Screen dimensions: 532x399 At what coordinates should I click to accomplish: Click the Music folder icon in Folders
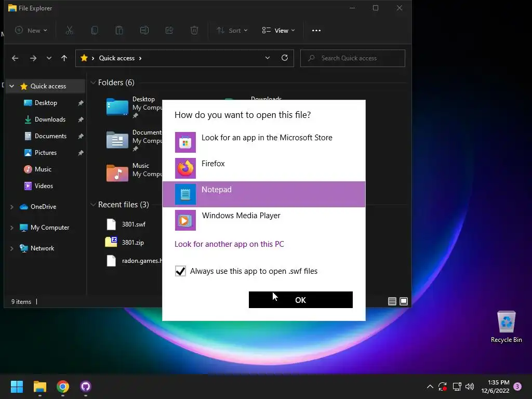(117, 172)
